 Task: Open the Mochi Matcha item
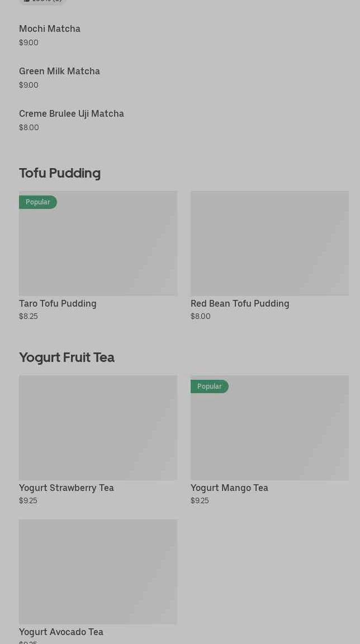(50, 29)
